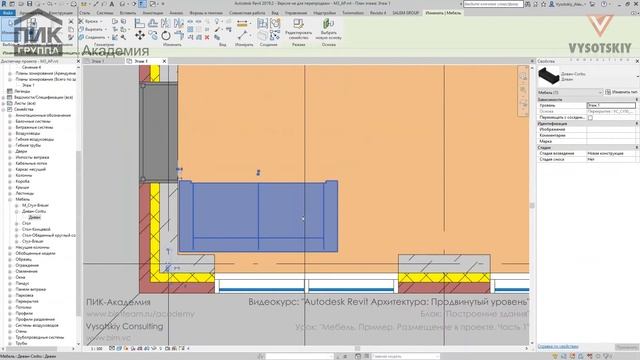Image resolution: width=640 pixels, height=360 pixels.
Task: Click the Thin Lines icon in quick access toolbar
Action: pyautogui.click(x=142, y=4)
